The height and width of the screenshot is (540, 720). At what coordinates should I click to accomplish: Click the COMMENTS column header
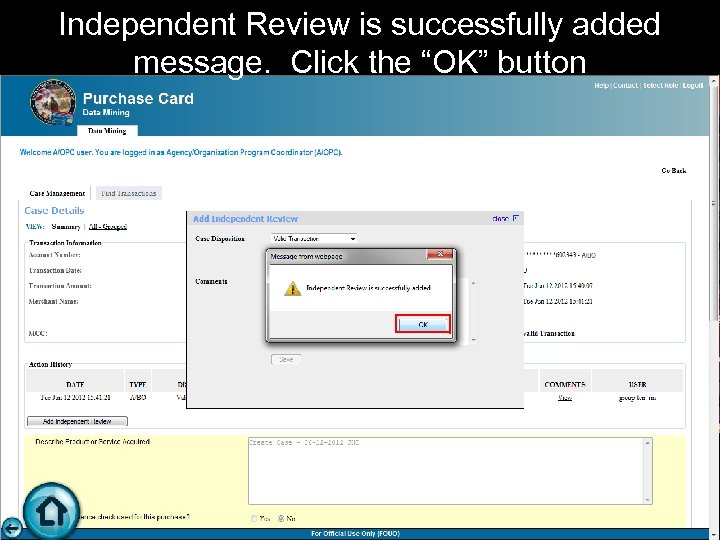[565, 384]
